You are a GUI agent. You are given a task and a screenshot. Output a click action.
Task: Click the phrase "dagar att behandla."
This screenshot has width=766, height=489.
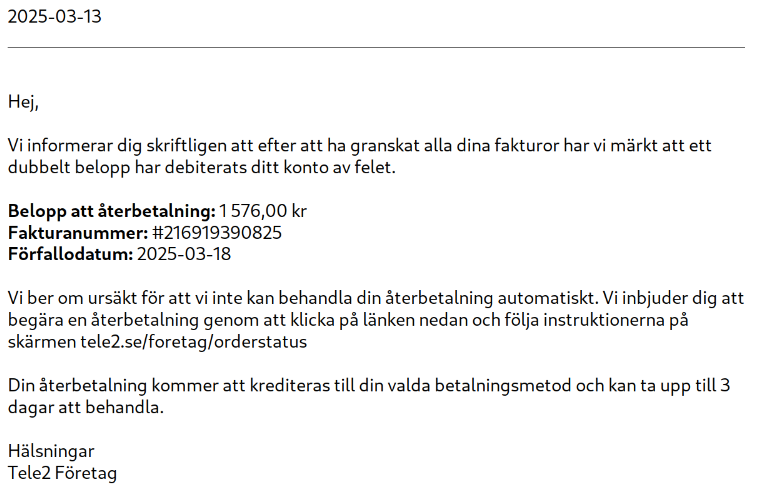[x=85, y=408]
